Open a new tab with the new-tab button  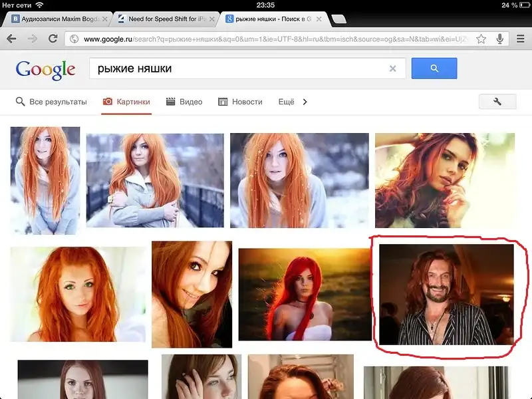point(338,19)
